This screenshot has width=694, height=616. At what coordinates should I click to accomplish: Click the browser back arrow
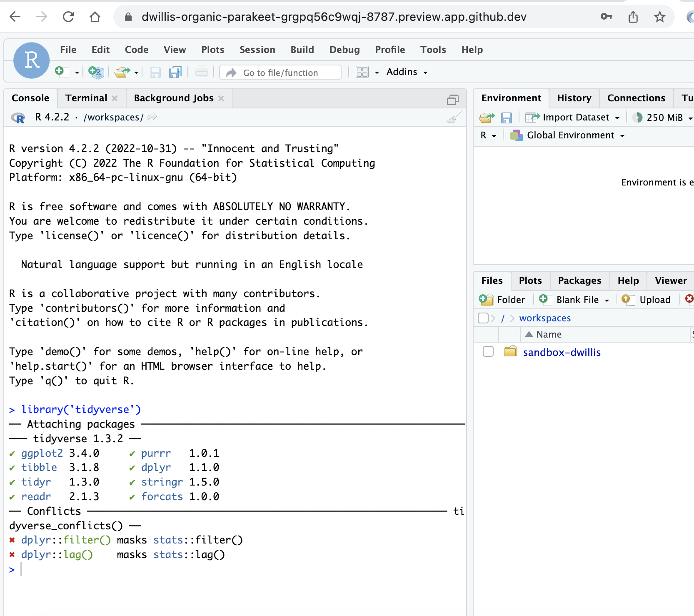[x=15, y=17]
